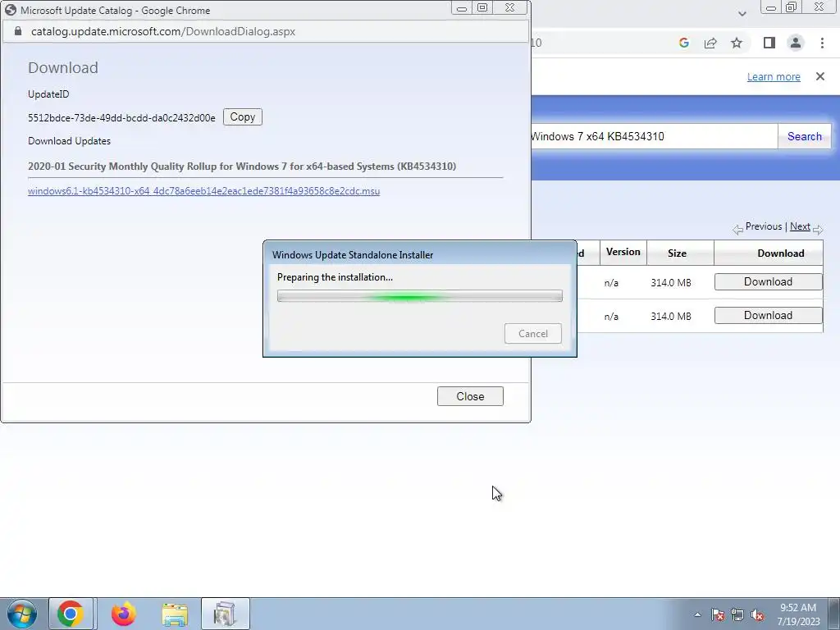Click the Next page arrow icon
This screenshot has width=840, height=630.
coord(818,230)
